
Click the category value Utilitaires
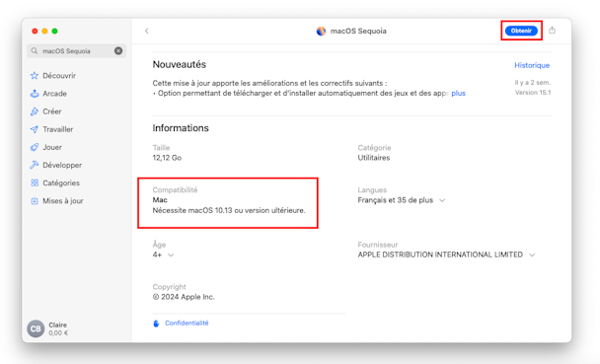[x=374, y=158]
